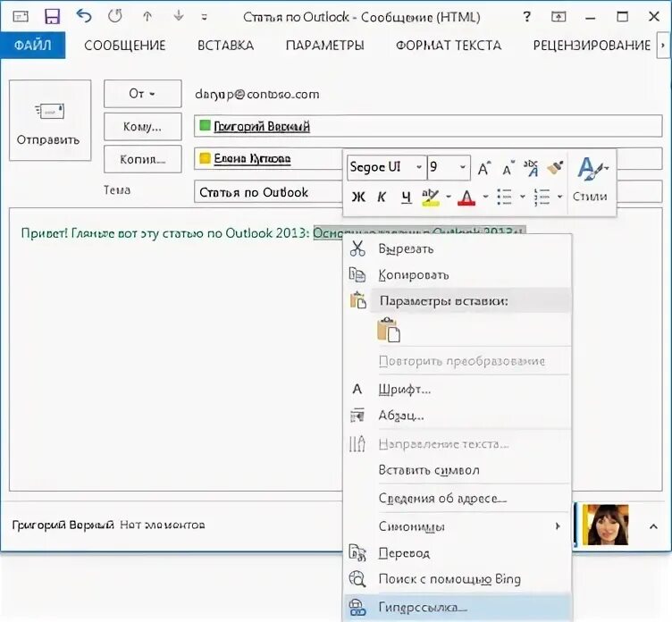Apply yellow text highlight color
This screenshot has width=672, height=622.
point(431,198)
